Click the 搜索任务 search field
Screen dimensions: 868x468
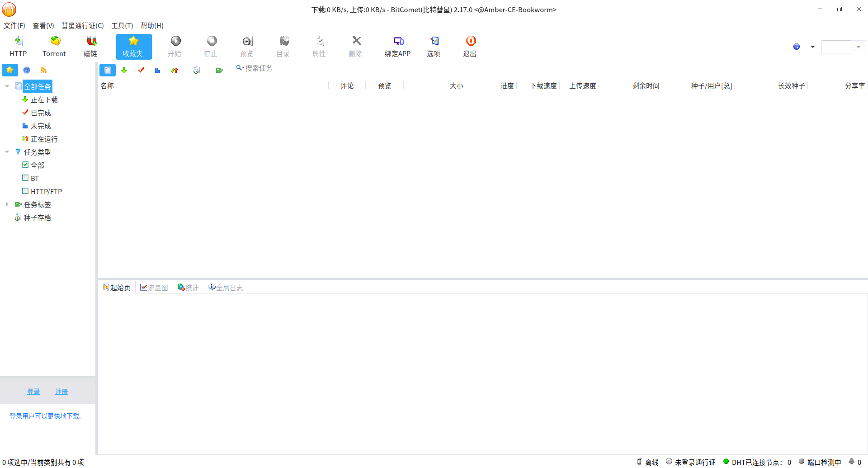point(259,68)
